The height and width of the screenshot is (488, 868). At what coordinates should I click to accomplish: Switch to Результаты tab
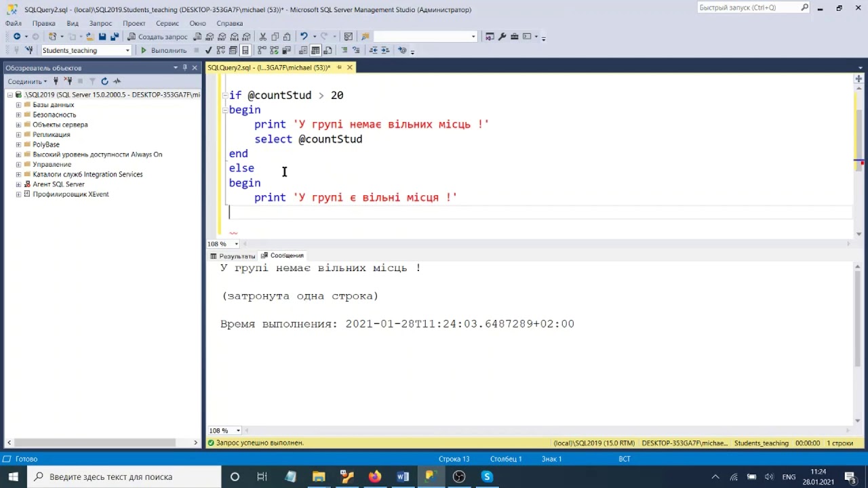click(233, 256)
